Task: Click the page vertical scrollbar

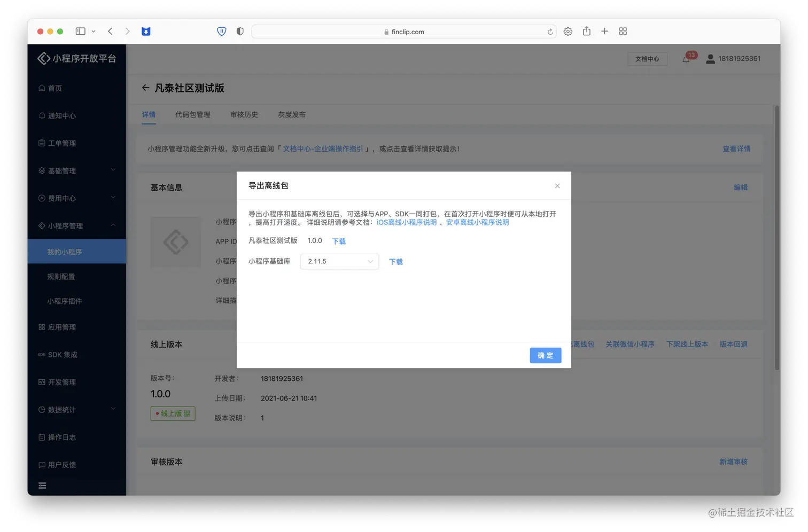Action: 777,238
